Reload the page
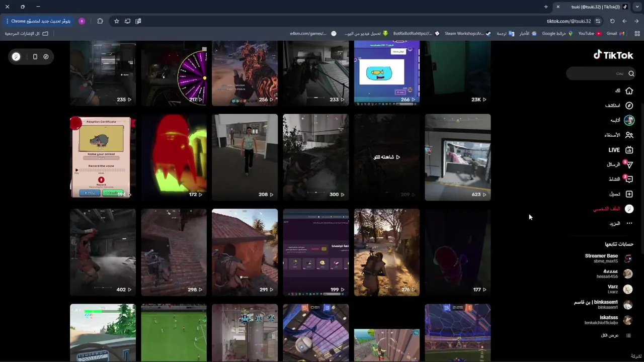The width and height of the screenshot is (644, 362). [612, 21]
